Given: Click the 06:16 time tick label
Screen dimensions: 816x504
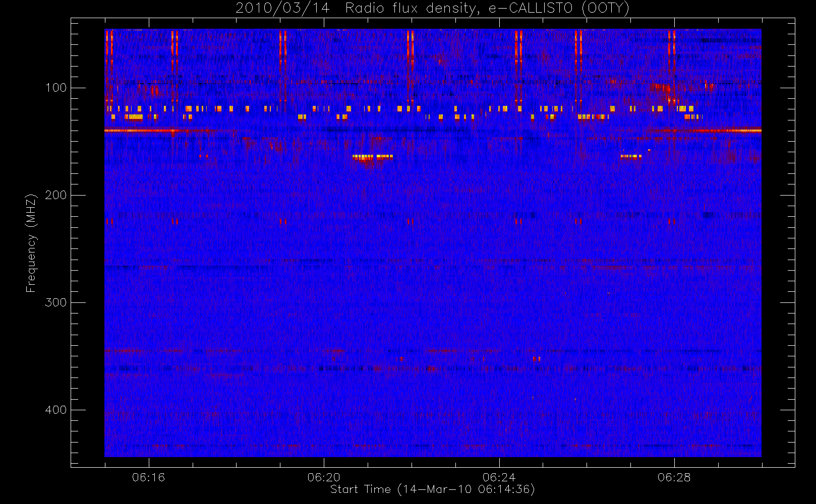Looking at the screenshot, I should click(148, 477).
